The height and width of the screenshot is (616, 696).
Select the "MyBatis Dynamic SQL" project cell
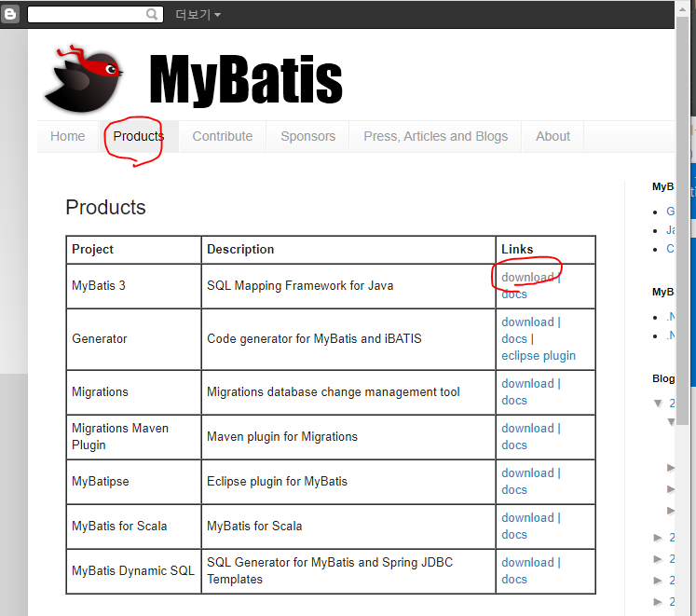click(133, 571)
